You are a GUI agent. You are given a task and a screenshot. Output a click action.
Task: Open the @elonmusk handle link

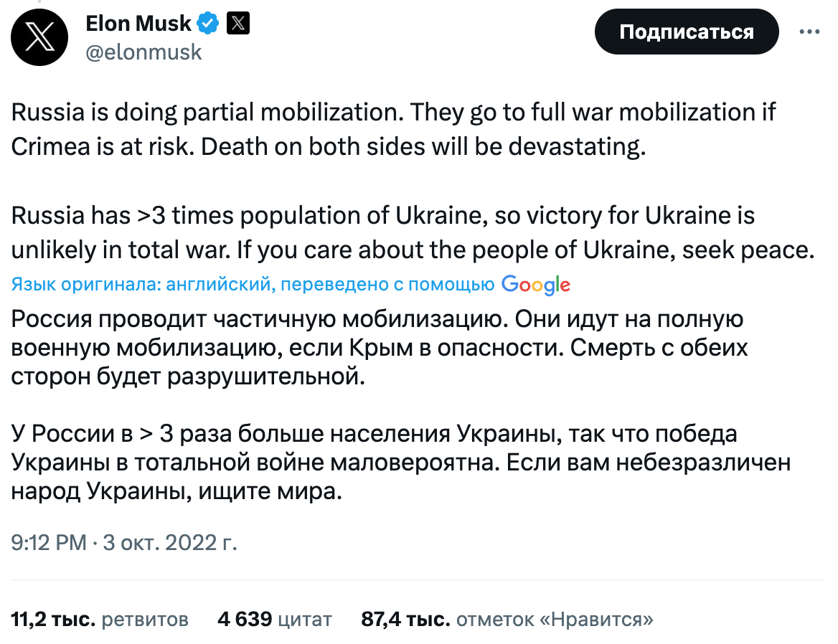tap(143, 52)
